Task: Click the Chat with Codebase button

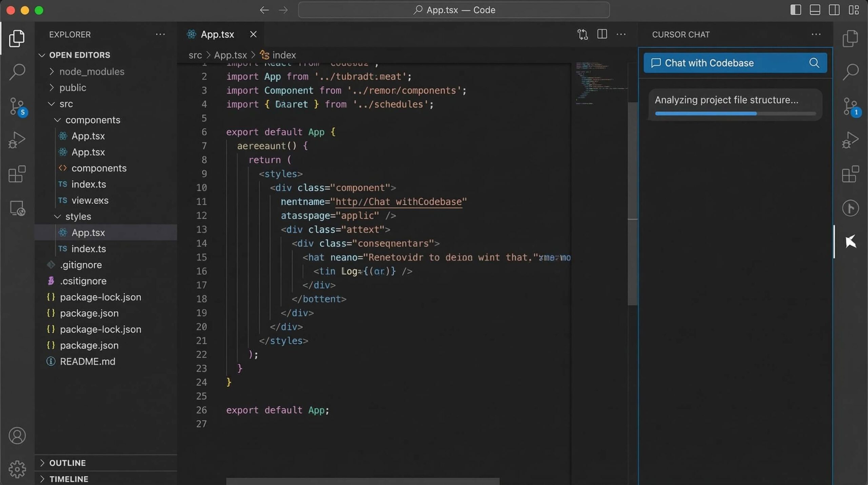Action: pos(735,63)
